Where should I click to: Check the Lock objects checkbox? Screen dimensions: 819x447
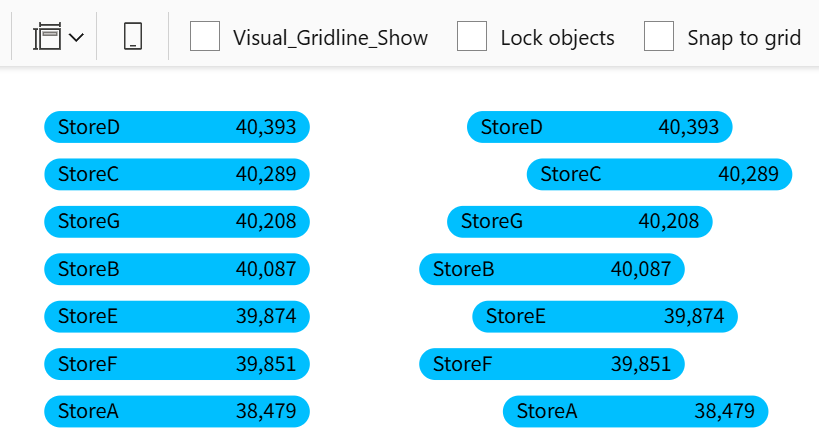472,37
